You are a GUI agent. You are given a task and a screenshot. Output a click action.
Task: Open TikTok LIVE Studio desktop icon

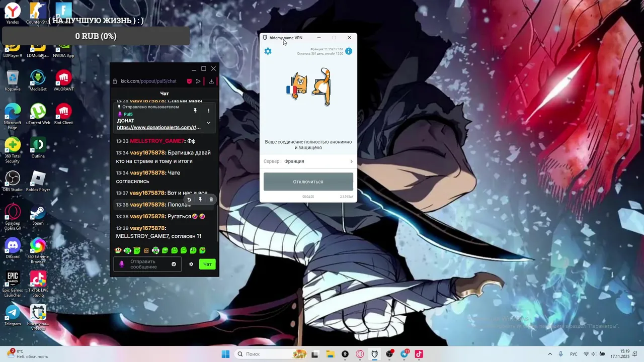click(38, 284)
